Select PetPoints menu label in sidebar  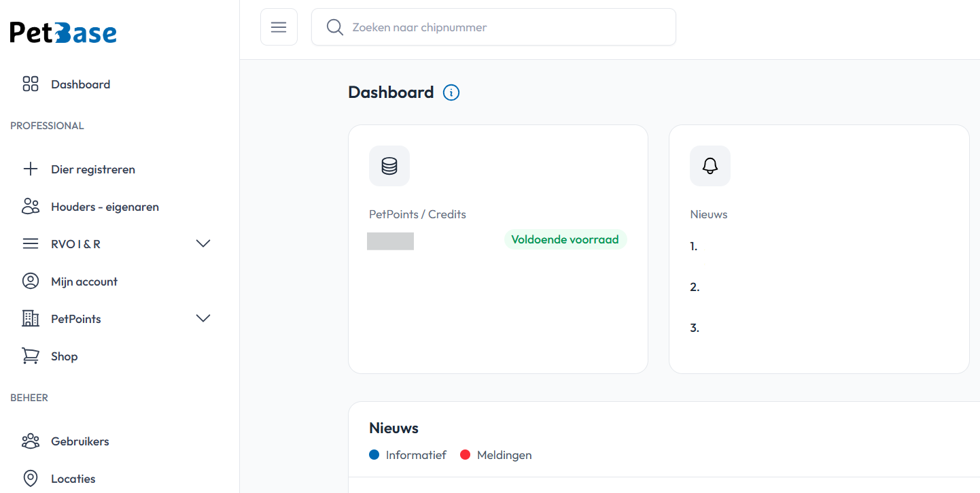tap(76, 319)
